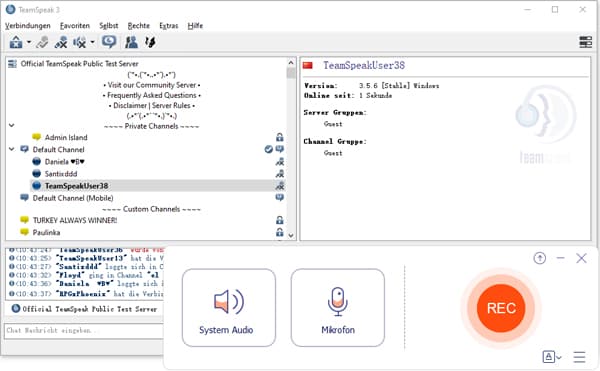Open the recorder hamburger menu

[x=579, y=357]
